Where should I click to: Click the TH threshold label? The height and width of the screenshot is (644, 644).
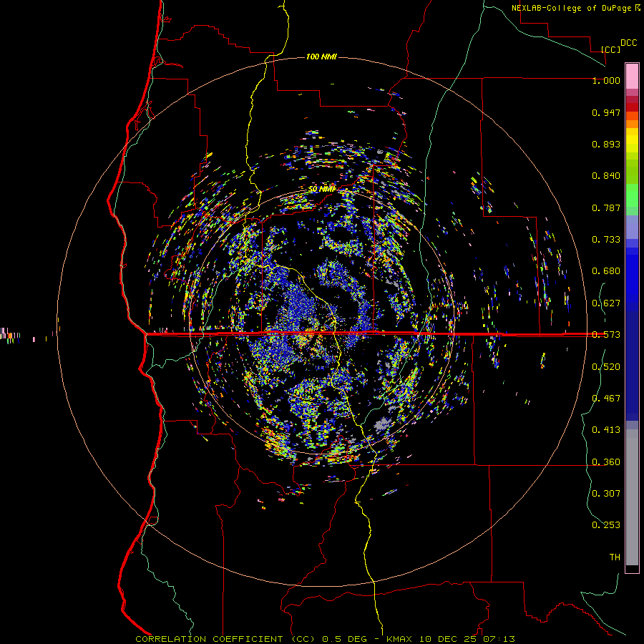pyautogui.click(x=615, y=557)
